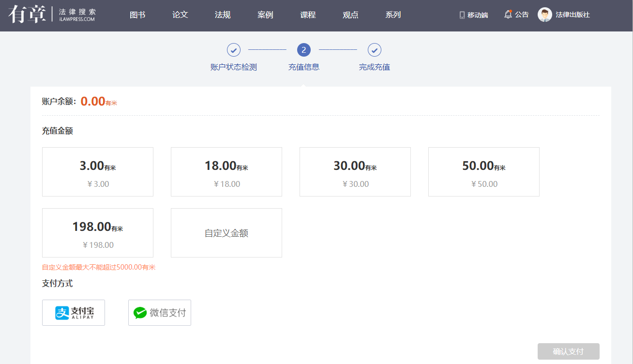Open the 法规 navigation item

tap(223, 15)
